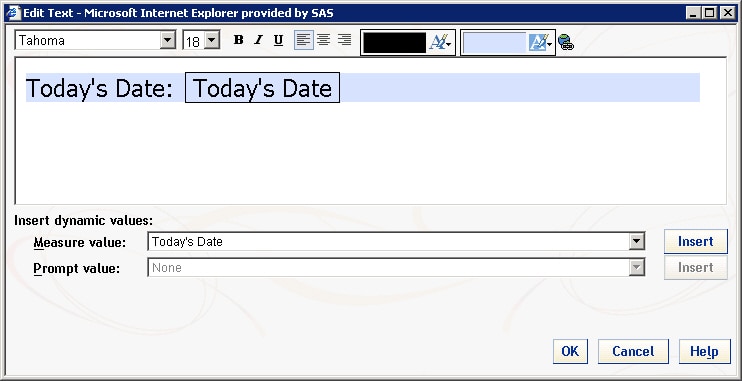Center align the text
The height and width of the screenshot is (381, 742).
pos(324,40)
